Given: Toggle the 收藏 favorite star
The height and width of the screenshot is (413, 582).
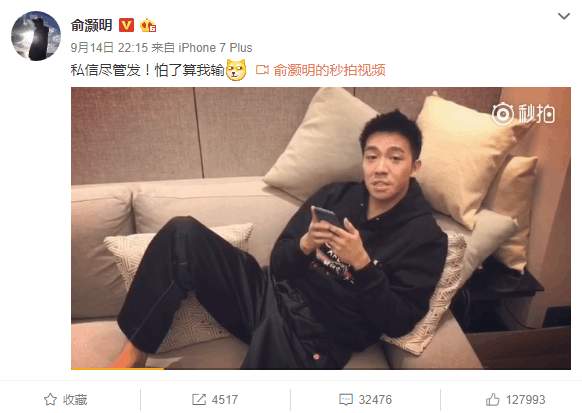Looking at the screenshot, I should 50,399.
